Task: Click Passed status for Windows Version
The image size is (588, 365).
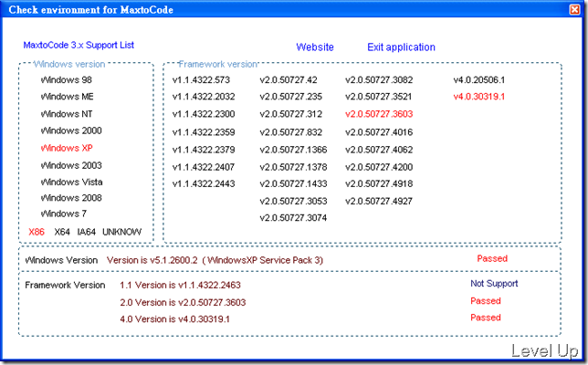Action: (x=492, y=258)
